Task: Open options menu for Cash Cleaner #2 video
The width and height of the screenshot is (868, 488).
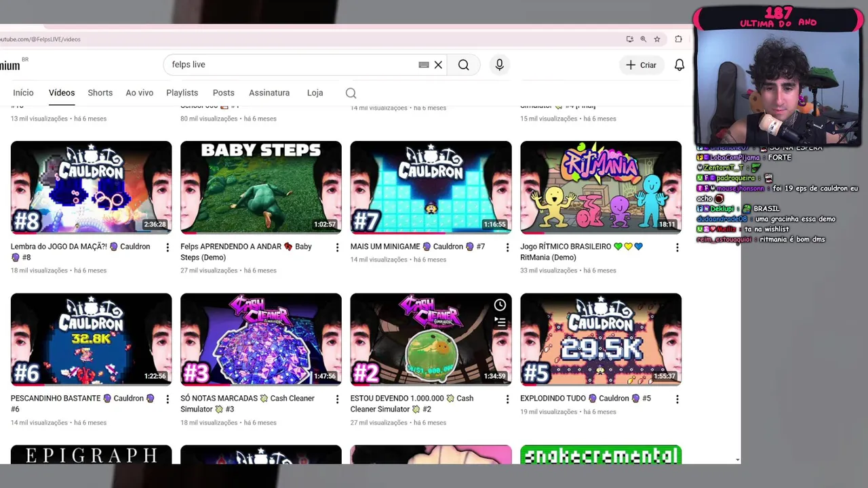Action: coord(507,400)
